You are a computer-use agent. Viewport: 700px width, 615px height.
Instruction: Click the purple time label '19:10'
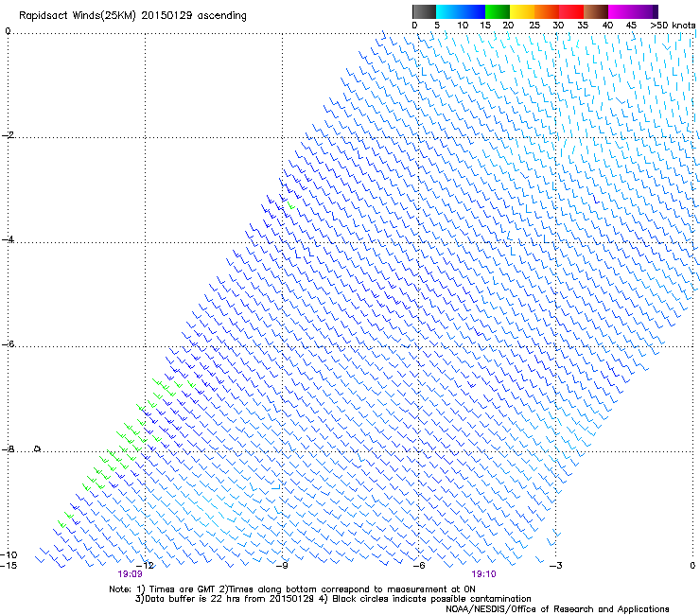coord(484,574)
